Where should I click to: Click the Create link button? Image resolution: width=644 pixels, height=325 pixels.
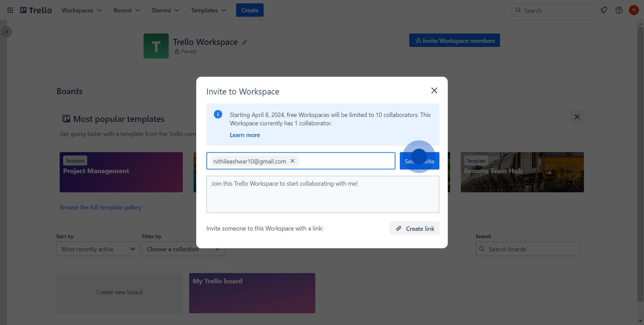click(414, 229)
